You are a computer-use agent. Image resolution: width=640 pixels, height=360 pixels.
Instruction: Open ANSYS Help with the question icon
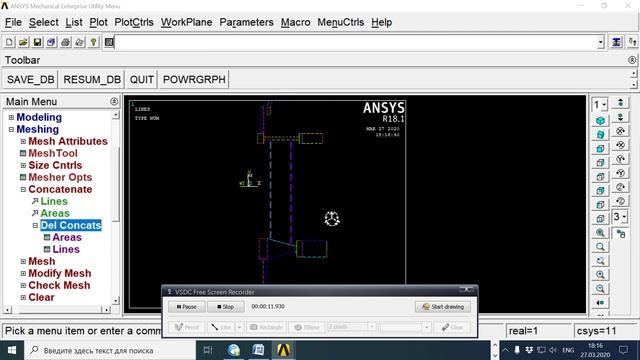pos(93,42)
